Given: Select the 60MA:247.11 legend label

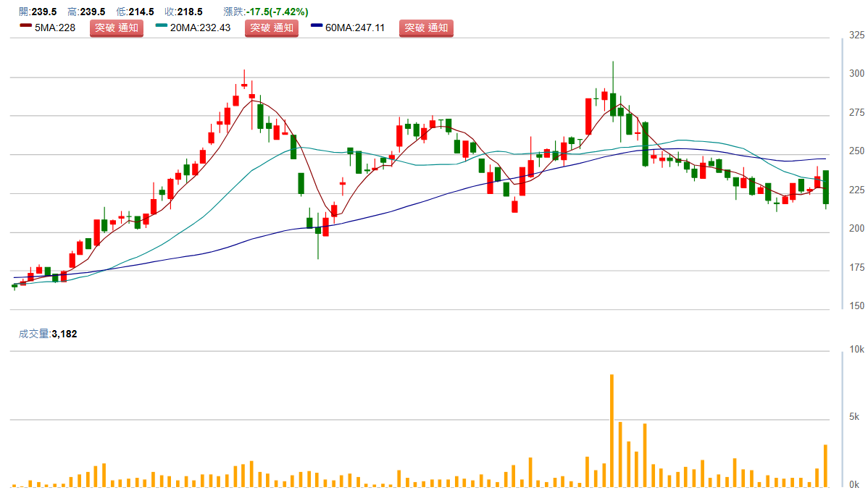Looking at the screenshot, I should [355, 28].
